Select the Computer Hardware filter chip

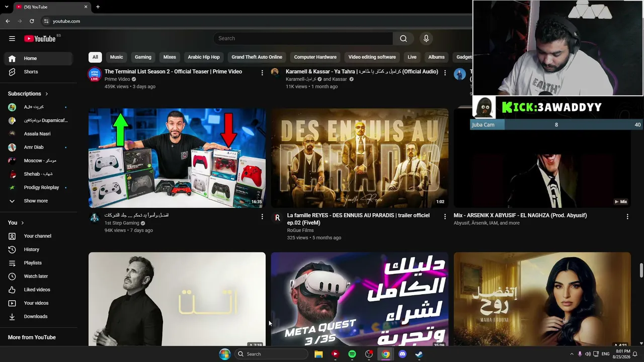point(315,57)
